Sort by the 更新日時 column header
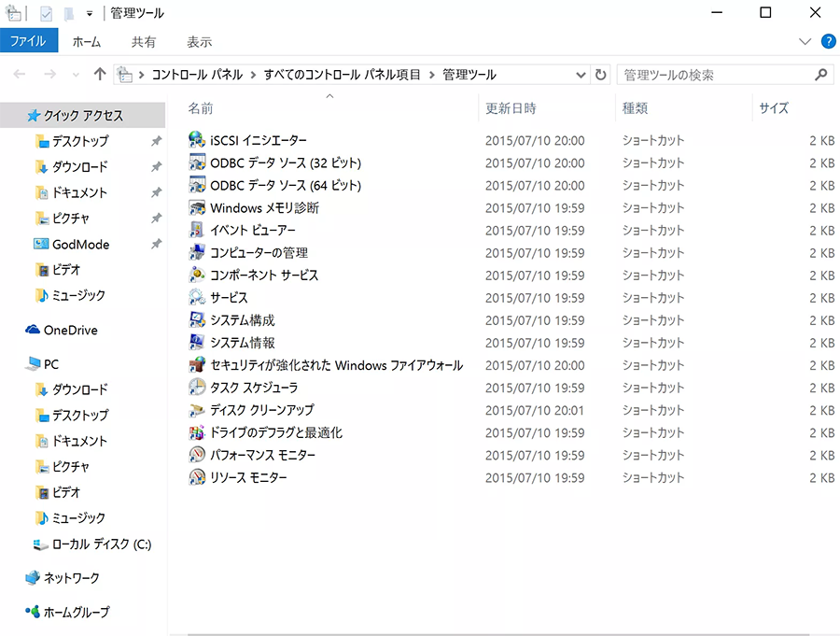 pos(511,108)
